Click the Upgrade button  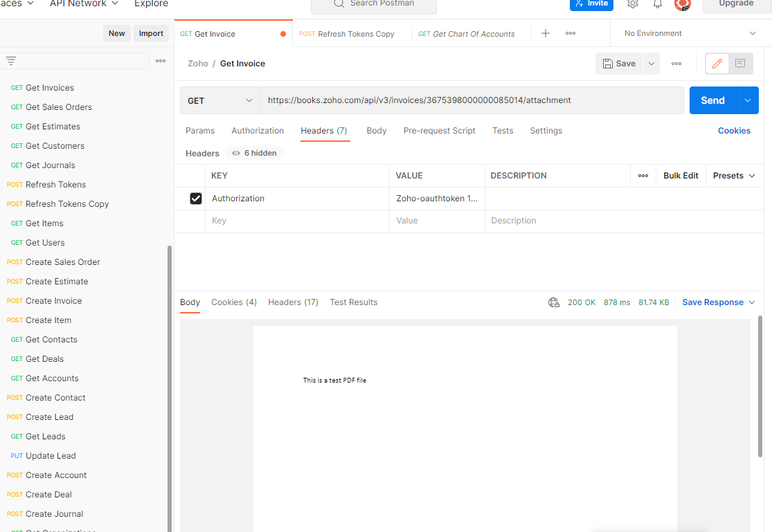(x=736, y=4)
